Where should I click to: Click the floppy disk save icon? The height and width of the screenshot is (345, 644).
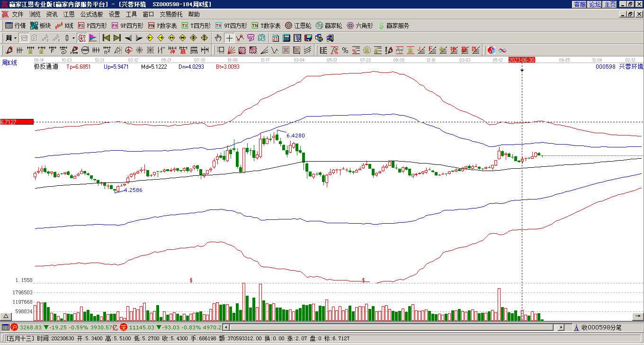pos(308,38)
